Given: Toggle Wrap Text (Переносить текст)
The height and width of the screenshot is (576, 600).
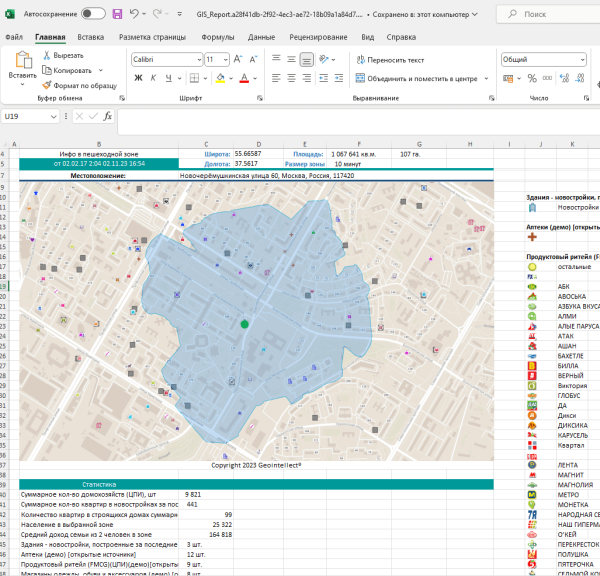Looking at the screenshot, I should point(388,60).
